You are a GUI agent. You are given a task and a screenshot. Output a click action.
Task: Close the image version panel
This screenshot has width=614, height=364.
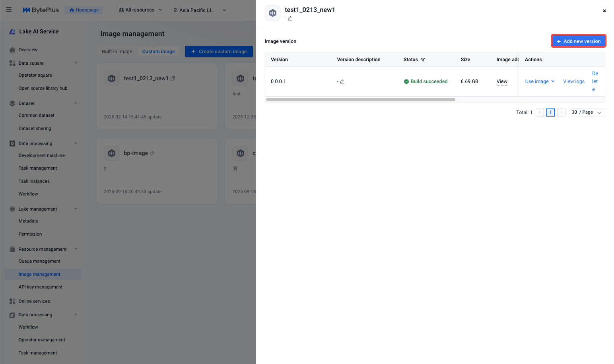pos(604,11)
